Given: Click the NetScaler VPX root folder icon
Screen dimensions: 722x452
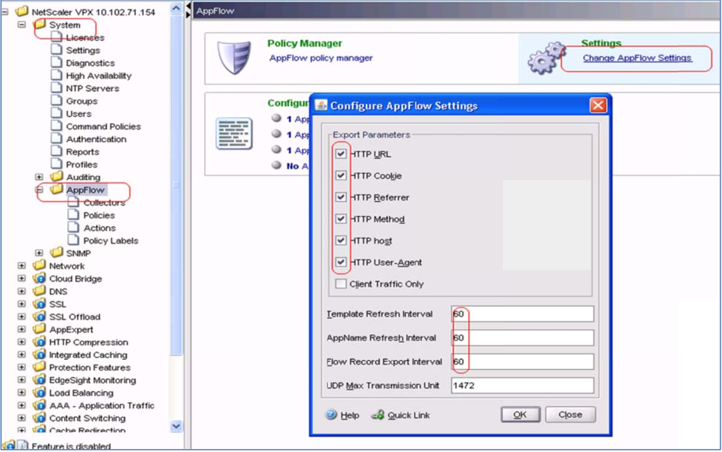Looking at the screenshot, I should pos(22,11).
